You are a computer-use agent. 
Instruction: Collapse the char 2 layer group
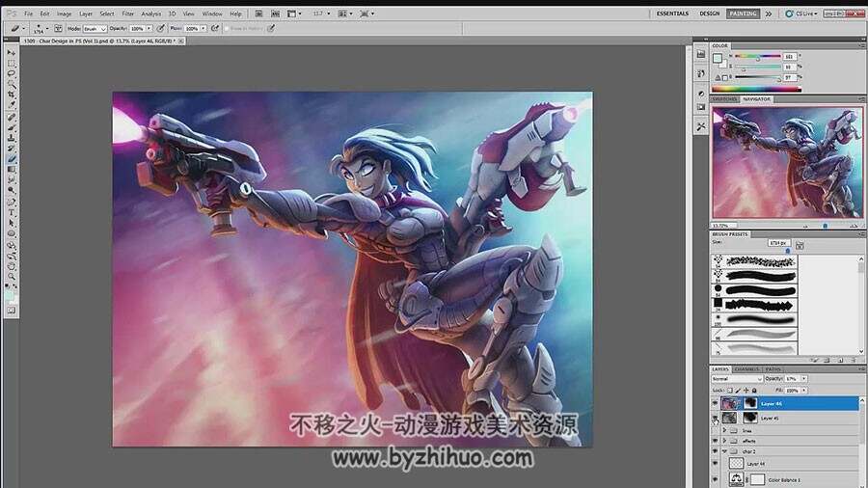pyautogui.click(x=724, y=451)
